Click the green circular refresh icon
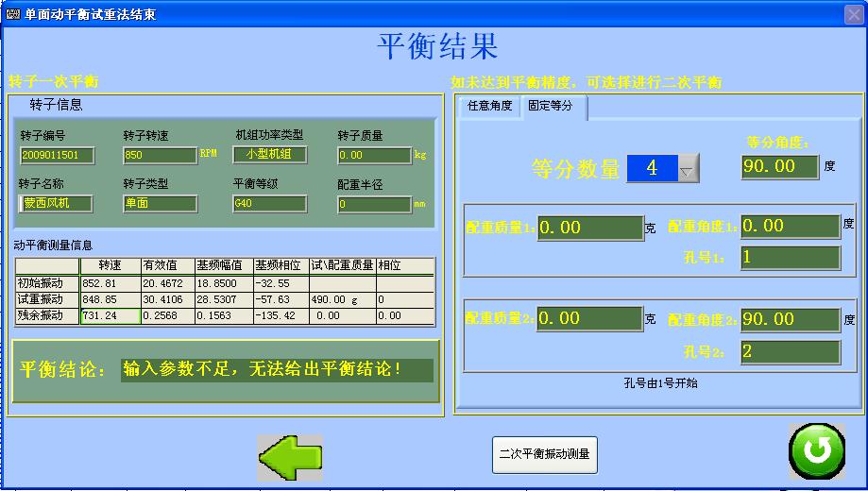 (817, 451)
